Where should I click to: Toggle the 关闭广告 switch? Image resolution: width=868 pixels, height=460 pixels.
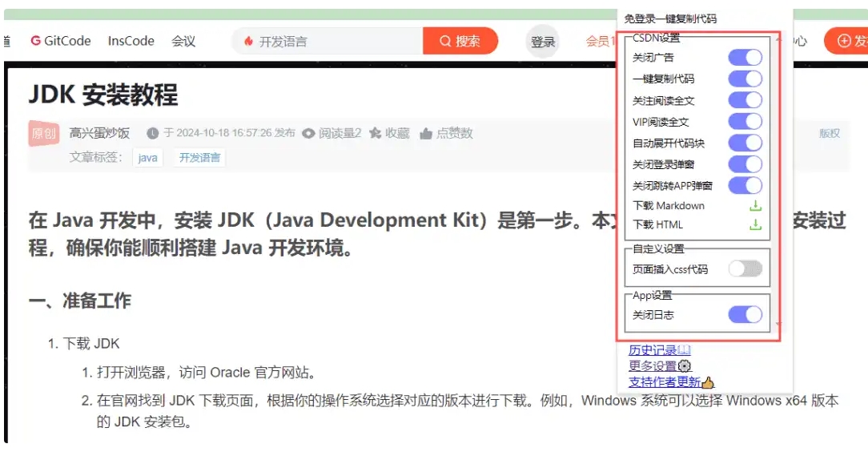(745, 57)
